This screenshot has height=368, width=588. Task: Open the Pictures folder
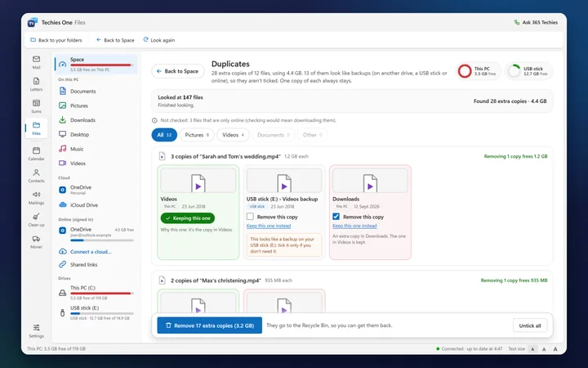click(x=96, y=105)
